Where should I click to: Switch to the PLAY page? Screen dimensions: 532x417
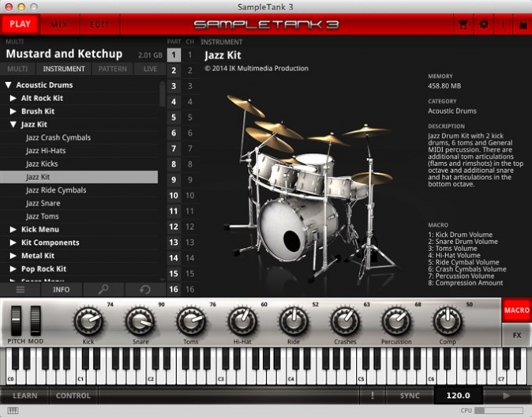pyautogui.click(x=20, y=24)
